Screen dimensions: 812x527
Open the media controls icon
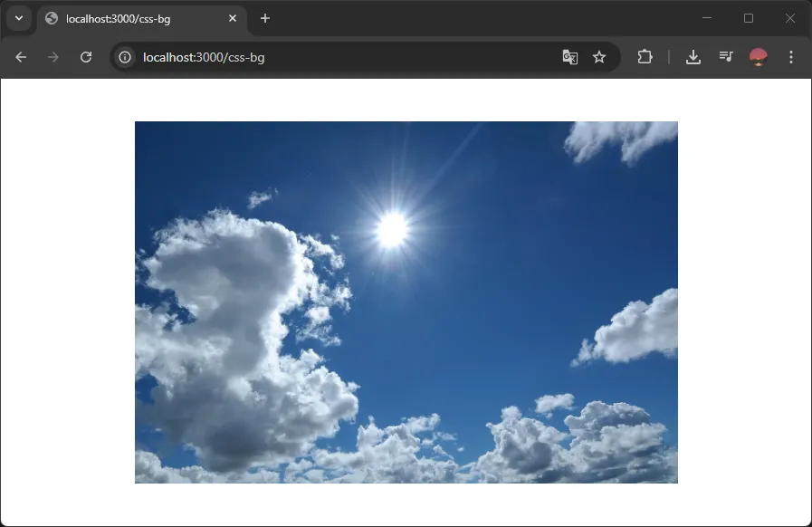[726, 57]
